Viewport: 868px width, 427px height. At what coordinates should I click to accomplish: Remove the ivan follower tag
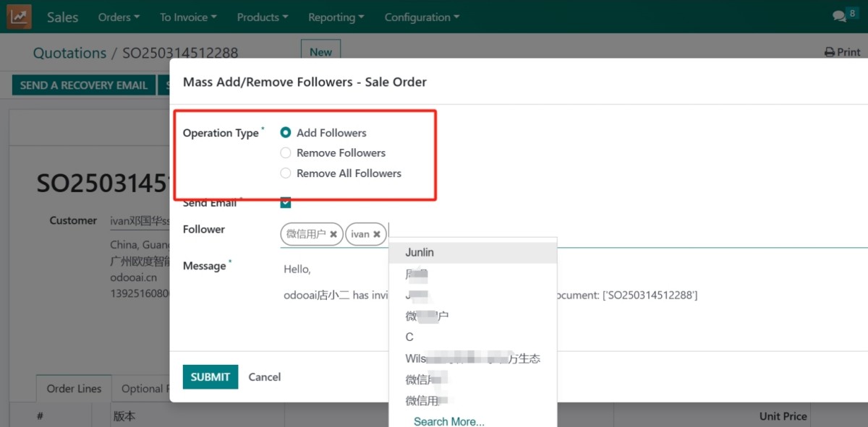pos(377,234)
